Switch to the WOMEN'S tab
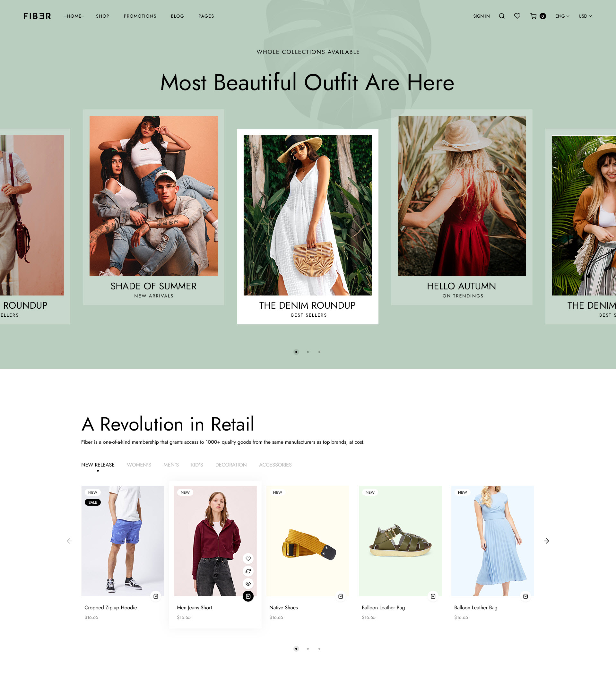Viewport: 616px width, 685px height. pos(139,465)
